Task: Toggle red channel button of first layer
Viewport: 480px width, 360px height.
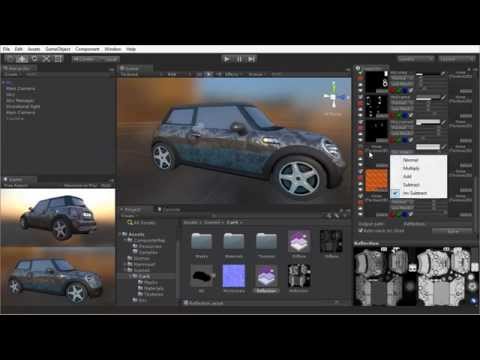Action: [393, 90]
